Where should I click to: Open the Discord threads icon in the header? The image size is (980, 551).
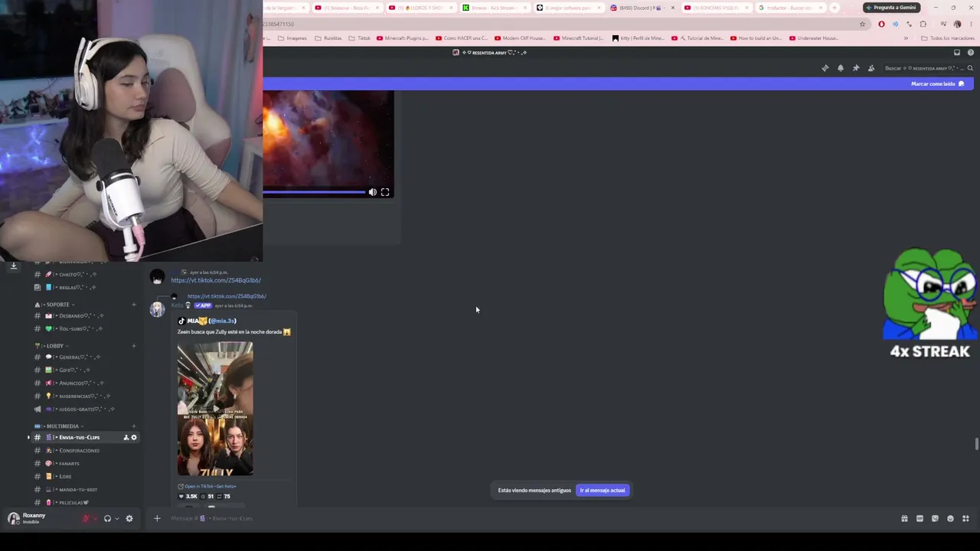click(825, 68)
